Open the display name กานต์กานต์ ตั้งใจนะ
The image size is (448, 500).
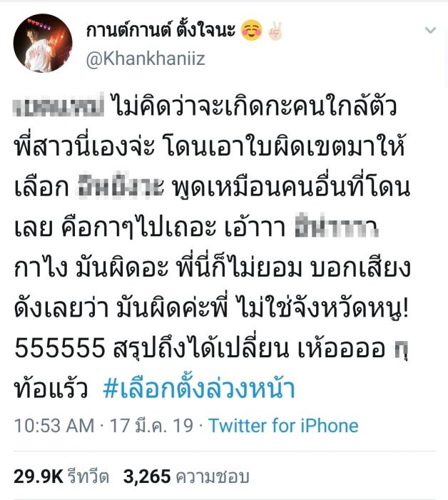click(161, 30)
